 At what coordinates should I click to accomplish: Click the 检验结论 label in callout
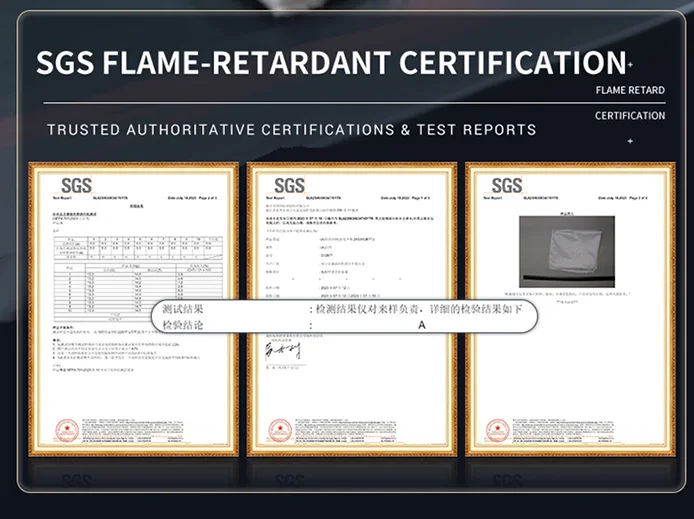click(183, 325)
